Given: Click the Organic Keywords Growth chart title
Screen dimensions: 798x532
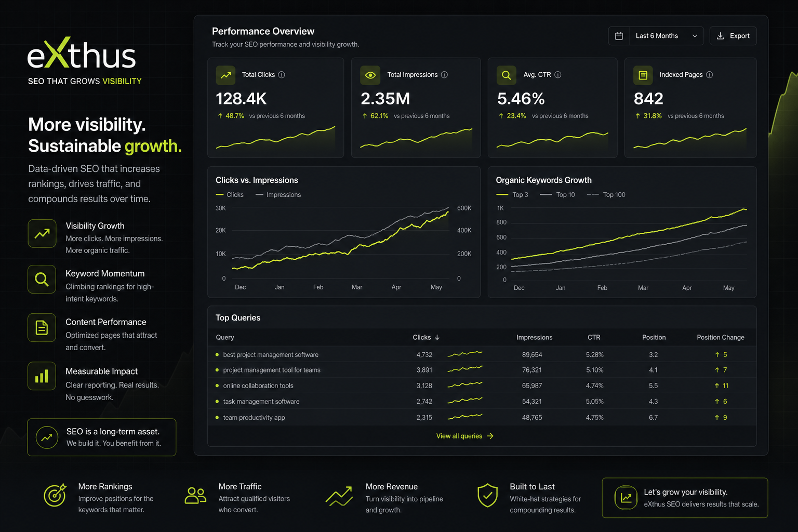Looking at the screenshot, I should (543, 180).
